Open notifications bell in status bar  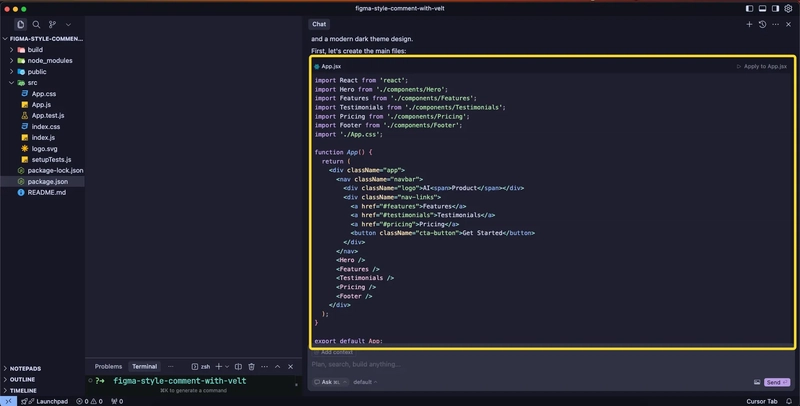[789, 401]
